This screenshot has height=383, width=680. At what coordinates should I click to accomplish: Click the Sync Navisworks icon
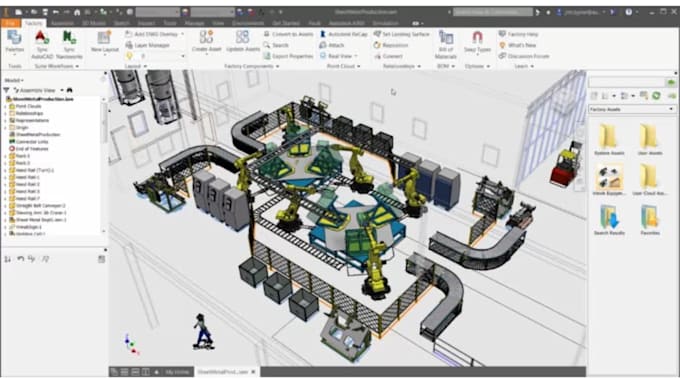pyautogui.click(x=69, y=38)
